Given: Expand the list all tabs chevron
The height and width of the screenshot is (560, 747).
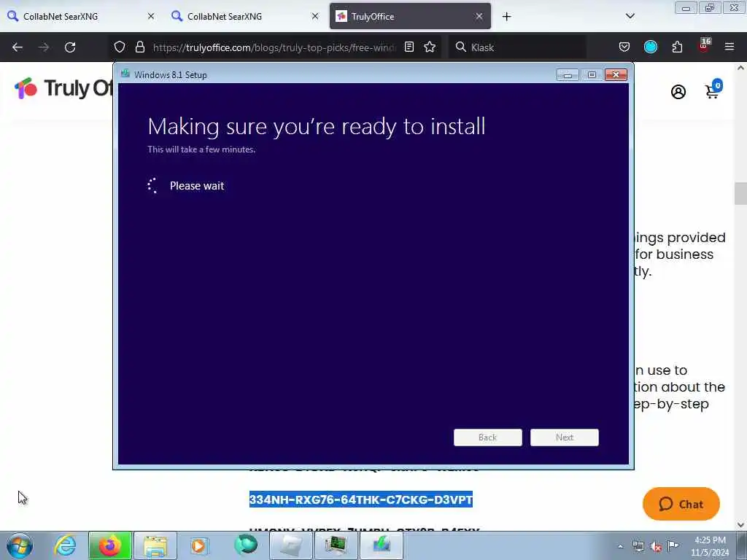Looking at the screenshot, I should 630,16.
